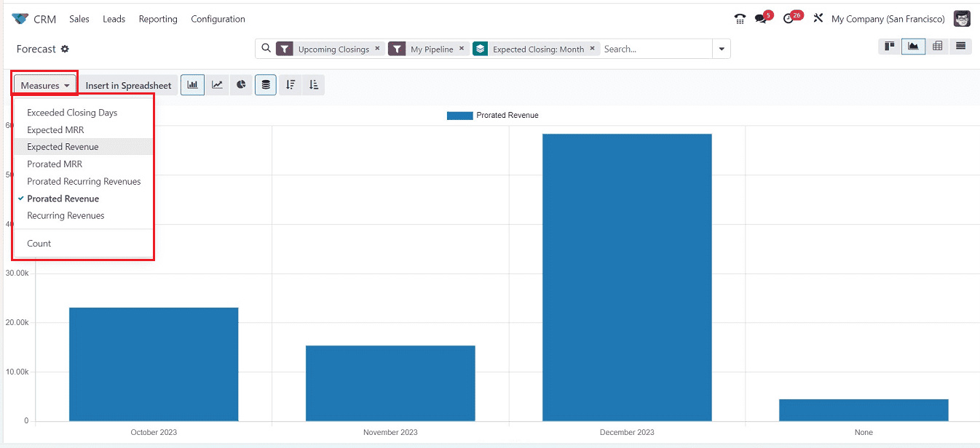Toggle the Prorated Revenue legend swatch
The width and height of the screenshot is (980, 448).
459,116
